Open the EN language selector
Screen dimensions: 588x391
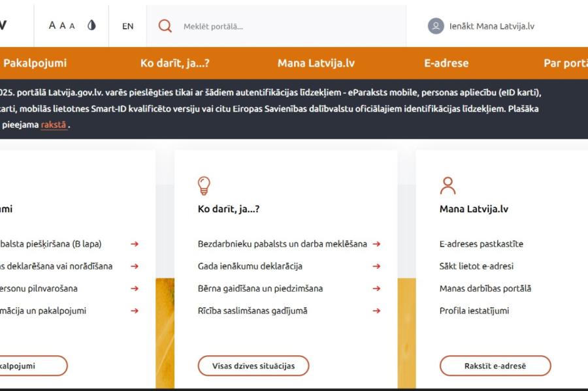pyautogui.click(x=127, y=26)
